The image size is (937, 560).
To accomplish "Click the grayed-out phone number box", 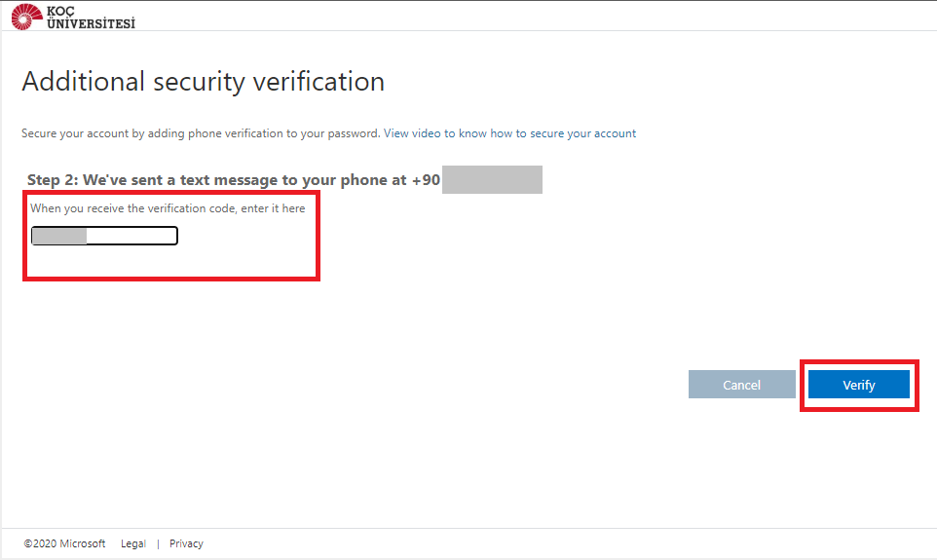I will point(492,180).
